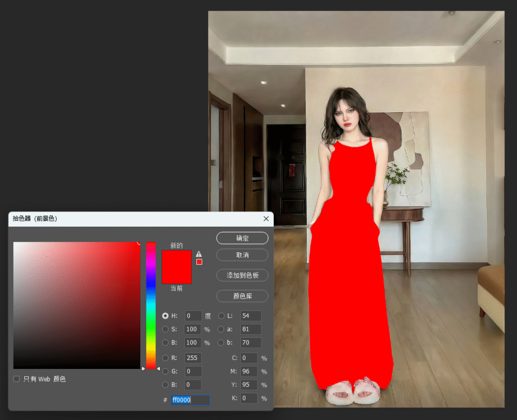
Task: Select the L lightness radio button
Action: point(221,316)
